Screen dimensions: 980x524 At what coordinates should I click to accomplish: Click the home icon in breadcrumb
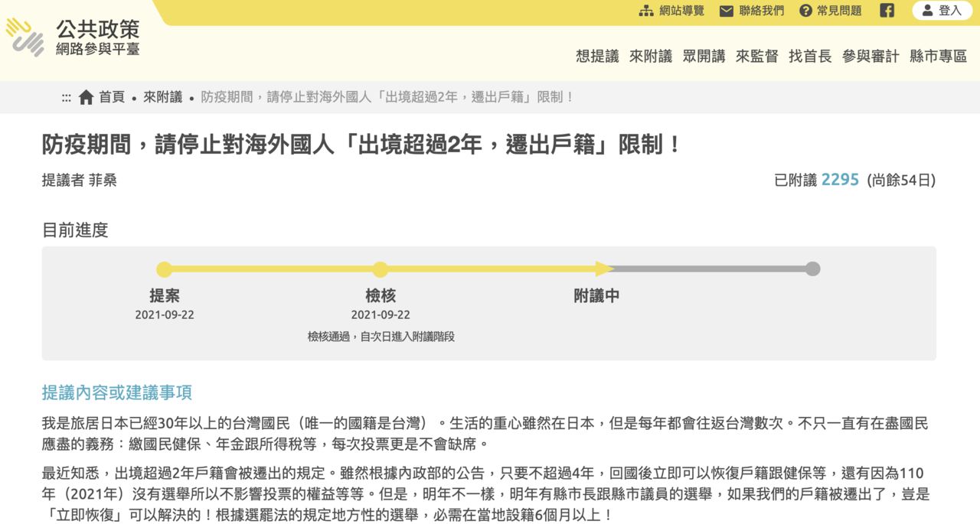[87, 97]
